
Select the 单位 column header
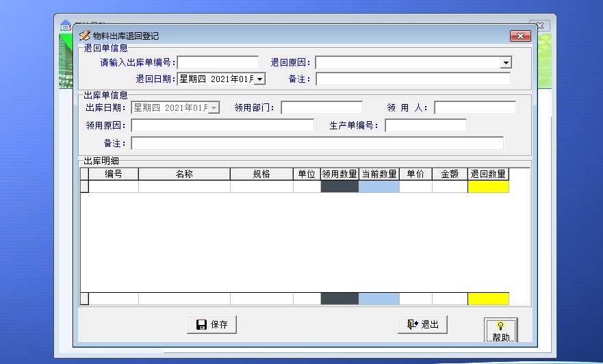[307, 174]
